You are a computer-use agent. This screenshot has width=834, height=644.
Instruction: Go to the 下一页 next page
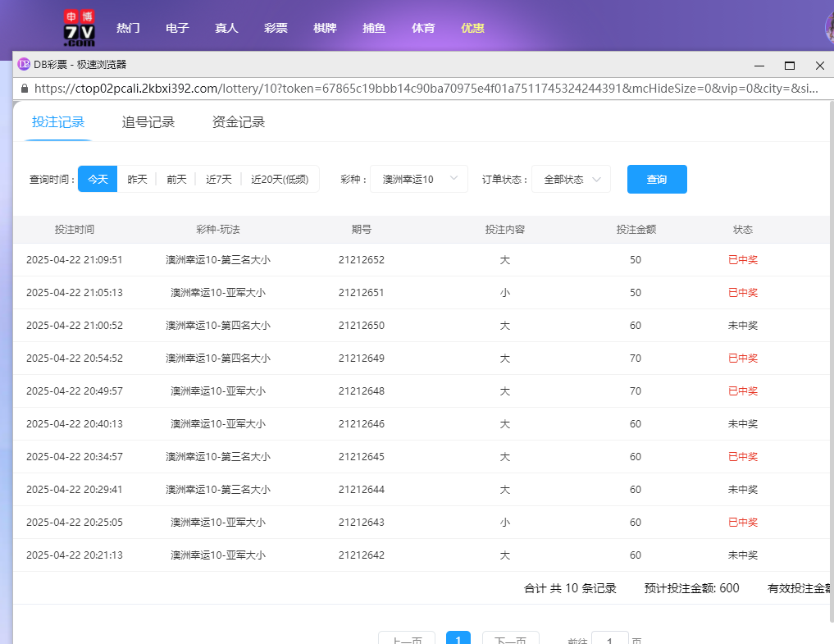(x=510, y=638)
